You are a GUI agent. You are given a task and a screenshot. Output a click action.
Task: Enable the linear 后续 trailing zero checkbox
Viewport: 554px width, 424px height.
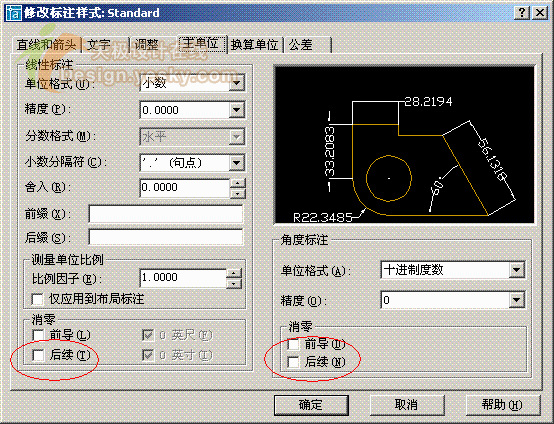tap(38, 355)
